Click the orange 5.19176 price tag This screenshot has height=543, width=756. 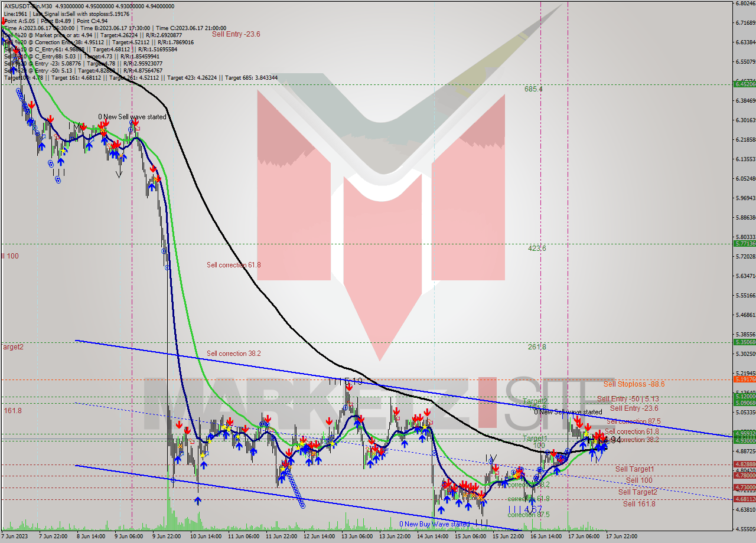pos(744,380)
